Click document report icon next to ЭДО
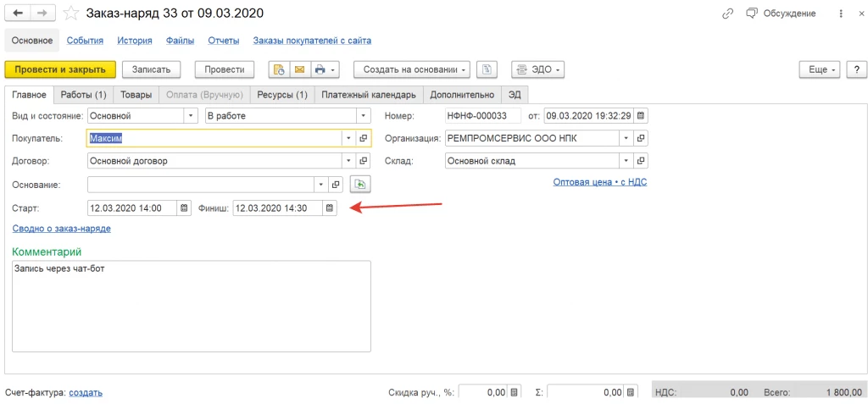The width and height of the screenshot is (868, 404). (487, 69)
